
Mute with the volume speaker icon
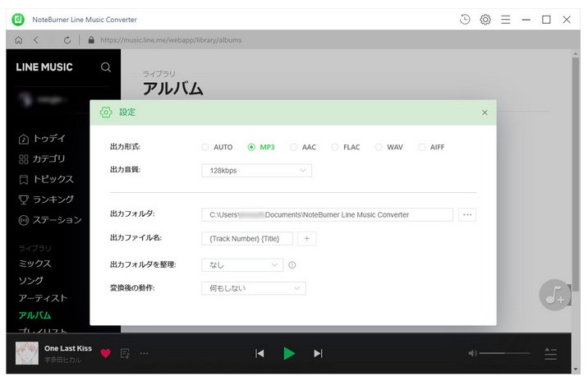tap(472, 353)
